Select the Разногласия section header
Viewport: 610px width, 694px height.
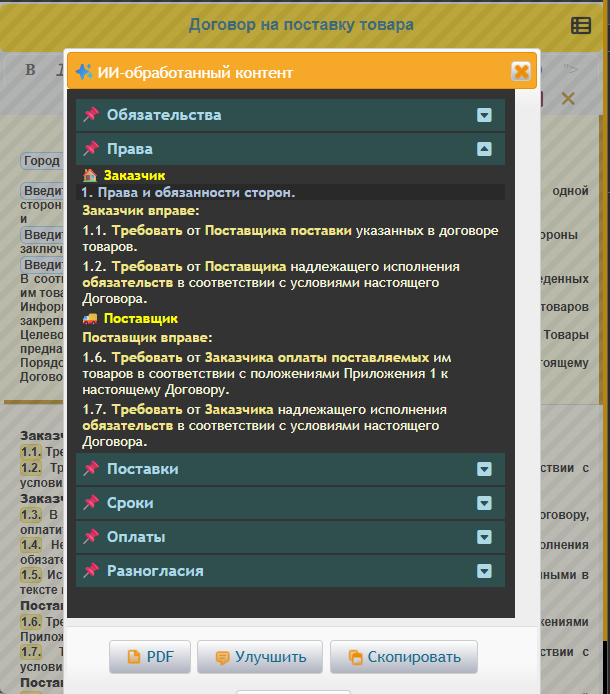tap(290, 571)
